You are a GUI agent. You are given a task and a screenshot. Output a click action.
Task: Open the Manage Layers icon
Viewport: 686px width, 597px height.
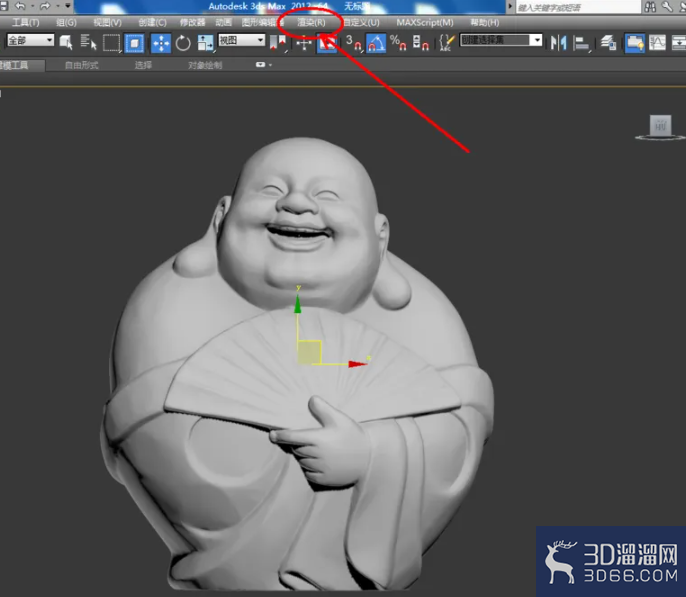(x=608, y=43)
